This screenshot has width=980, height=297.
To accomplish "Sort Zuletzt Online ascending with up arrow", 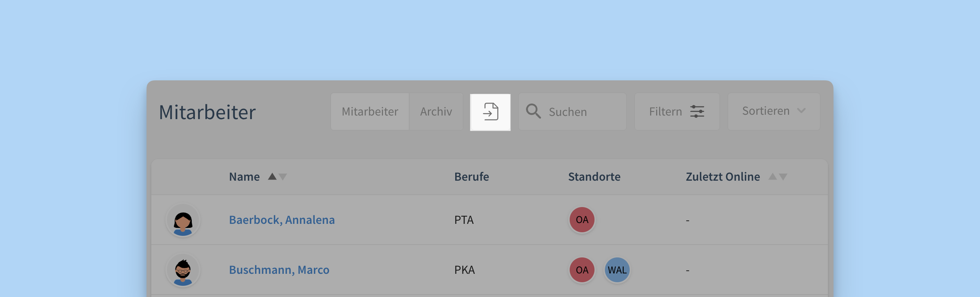I will pyautogui.click(x=773, y=176).
